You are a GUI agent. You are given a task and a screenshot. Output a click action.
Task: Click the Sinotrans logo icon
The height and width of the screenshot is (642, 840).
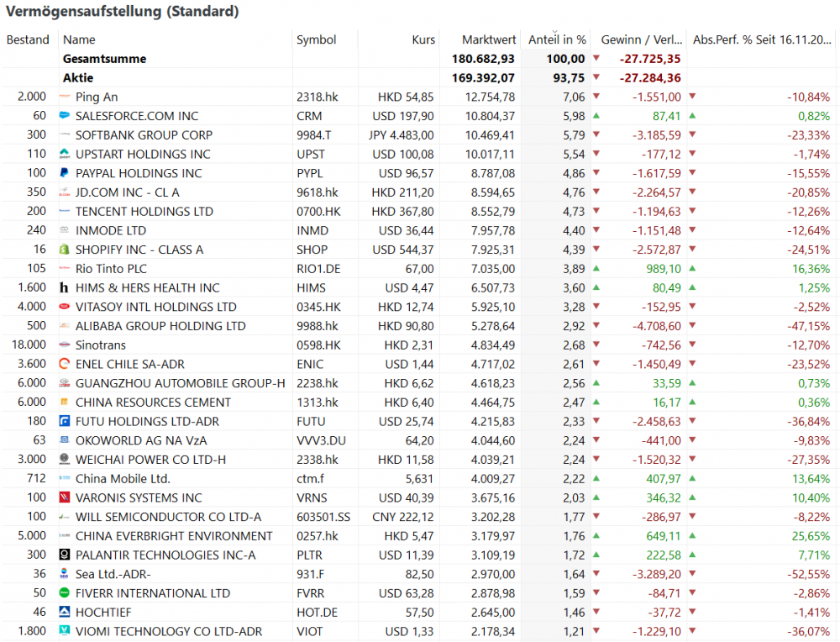click(x=65, y=345)
